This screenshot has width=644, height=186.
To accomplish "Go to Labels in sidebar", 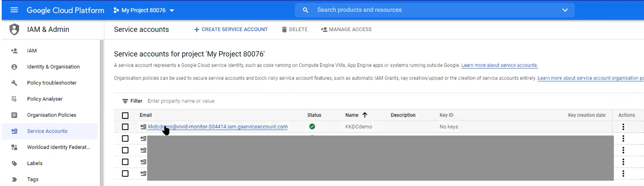I will pos(35,163).
